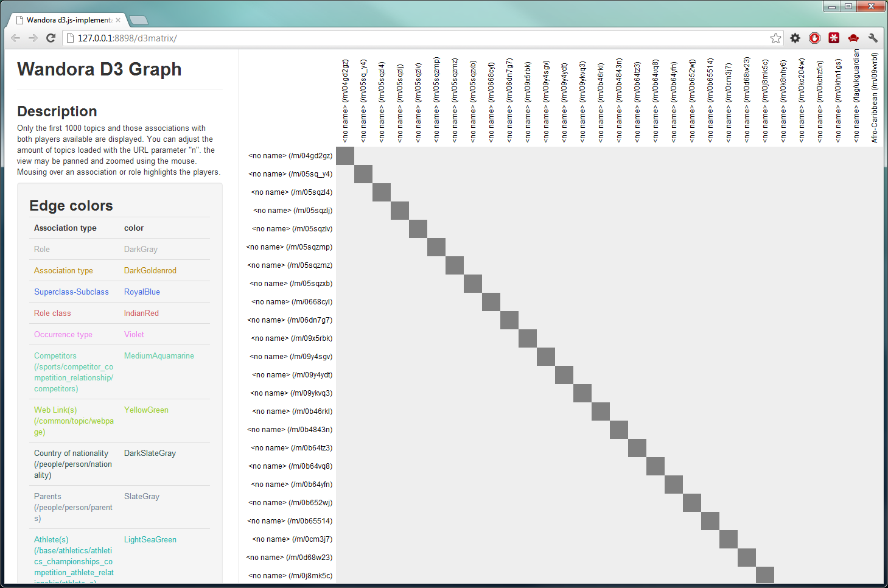The height and width of the screenshot is (588, 888).
Task: Click the red couch extension icon
Action: pos(853,38)
